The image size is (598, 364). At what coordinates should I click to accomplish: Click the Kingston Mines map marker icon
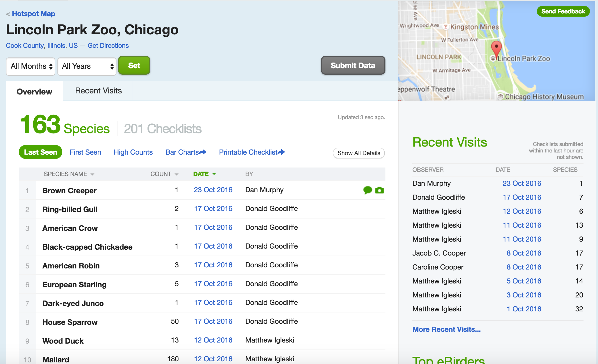pyautogui.click(x=446, y=27)
